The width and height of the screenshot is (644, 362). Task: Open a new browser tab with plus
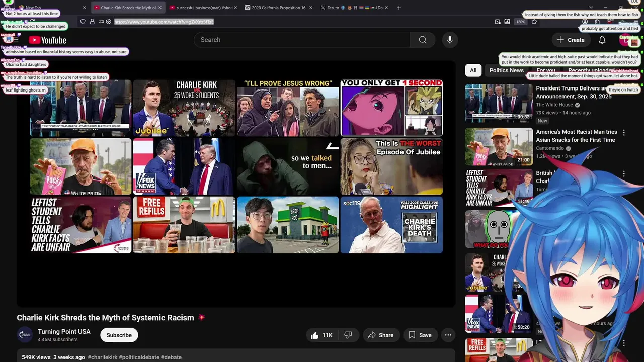pyautogui.click(x=399, y=8)
